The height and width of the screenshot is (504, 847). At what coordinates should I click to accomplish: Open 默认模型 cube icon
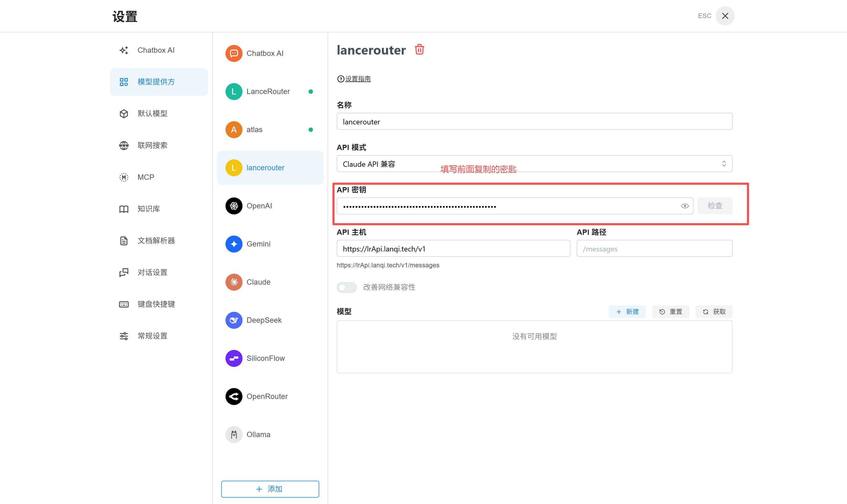coord(124,114)
